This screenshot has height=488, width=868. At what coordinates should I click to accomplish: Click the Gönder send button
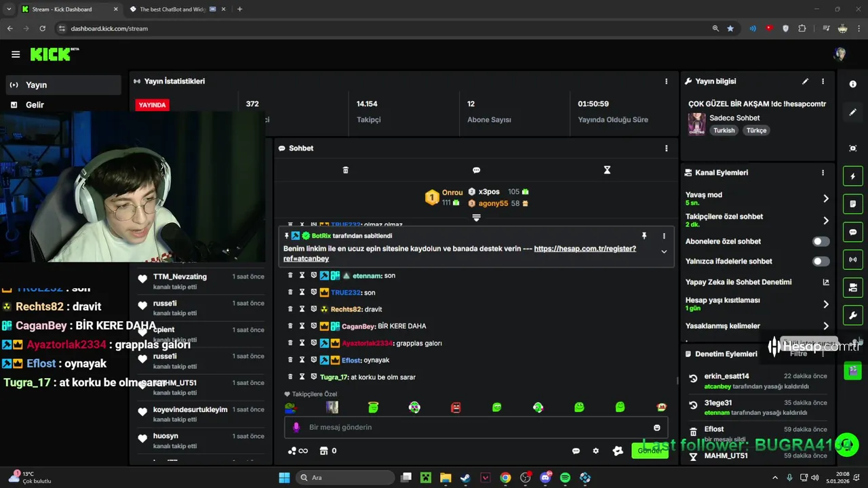649,451
